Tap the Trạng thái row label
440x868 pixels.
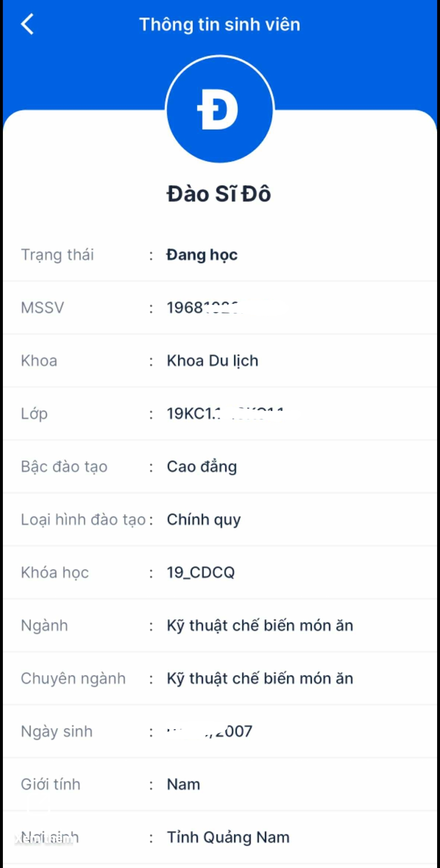[57, 255]
